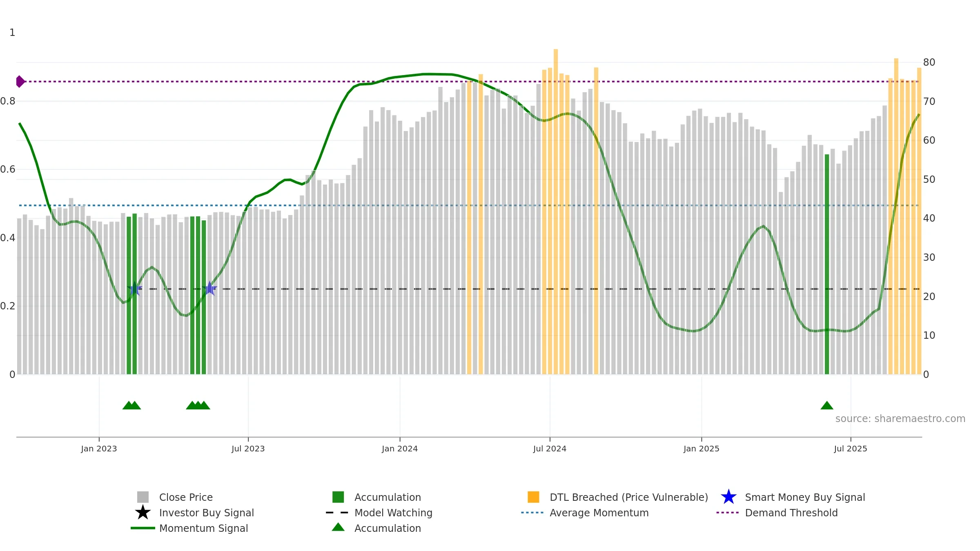The height and width of the screenshot is (551, 980).
Task: Click the '80' right-axis price label
Action: tap(929, 62)
